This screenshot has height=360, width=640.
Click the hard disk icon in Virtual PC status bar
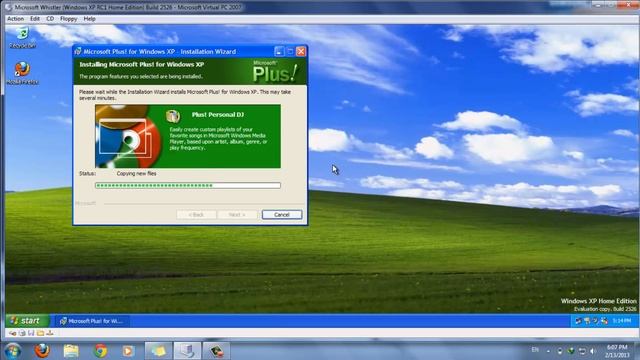tap(13, 333)
